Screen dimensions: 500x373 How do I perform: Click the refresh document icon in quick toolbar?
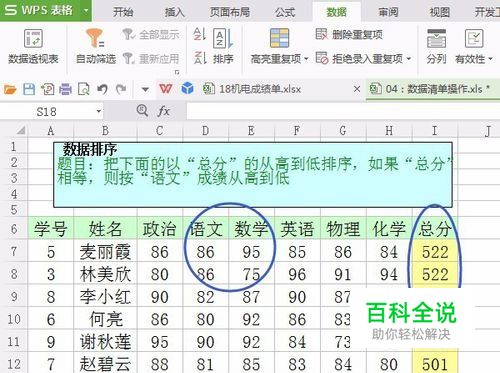47,89
